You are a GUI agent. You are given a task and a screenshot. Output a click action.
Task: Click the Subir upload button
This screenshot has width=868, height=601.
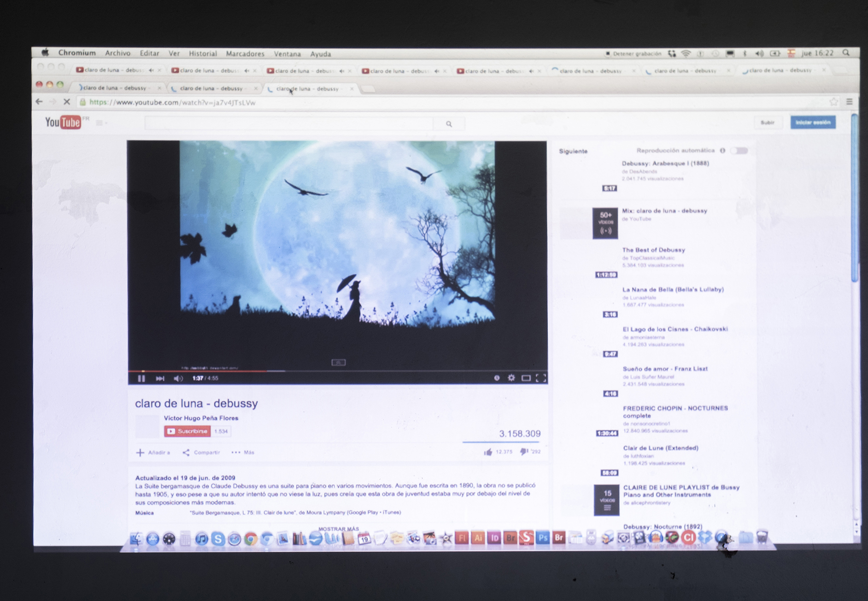[x=768, y=123]
